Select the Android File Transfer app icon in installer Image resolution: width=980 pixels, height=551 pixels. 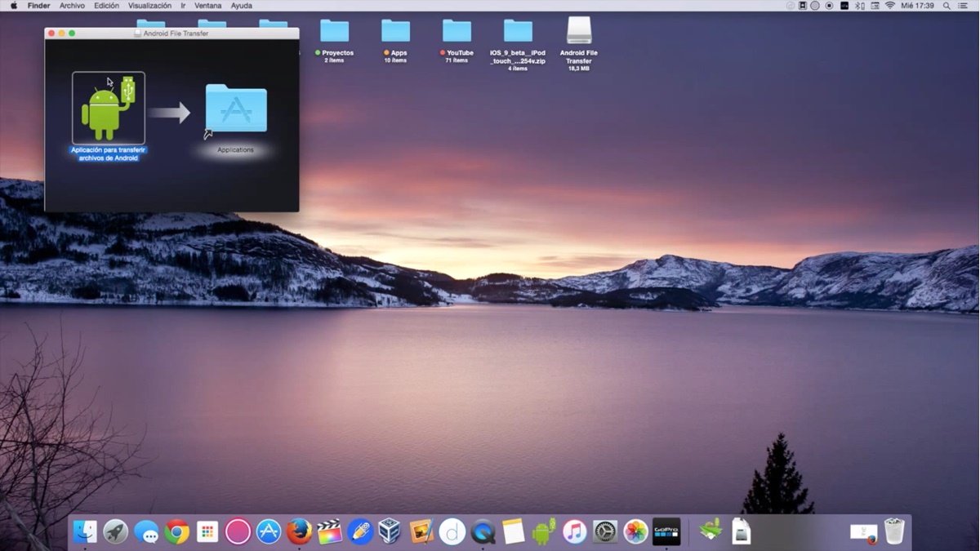(107, 107)
